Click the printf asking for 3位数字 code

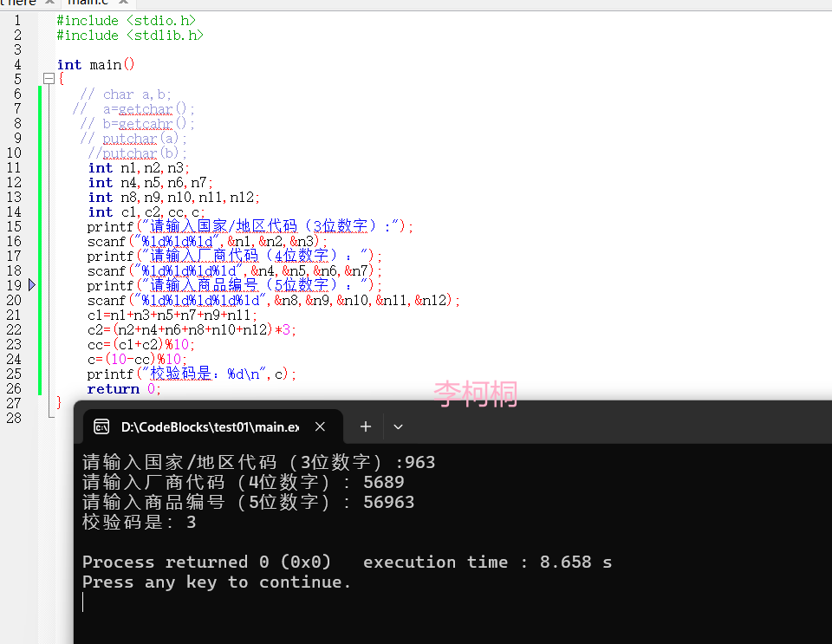[250, 226]
